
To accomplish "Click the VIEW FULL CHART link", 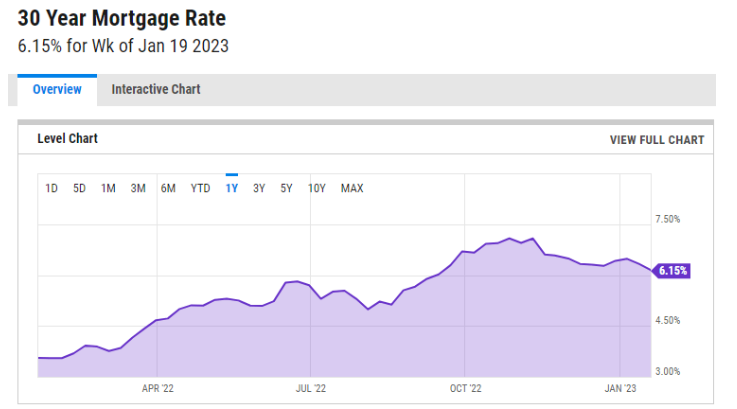I will tap(656, 140).
